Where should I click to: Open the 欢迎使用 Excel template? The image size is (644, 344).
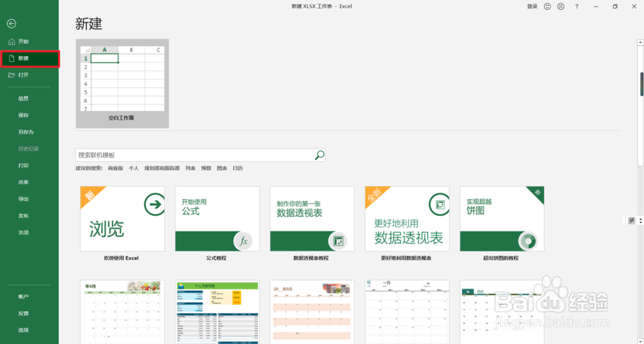tap(122, 224)
